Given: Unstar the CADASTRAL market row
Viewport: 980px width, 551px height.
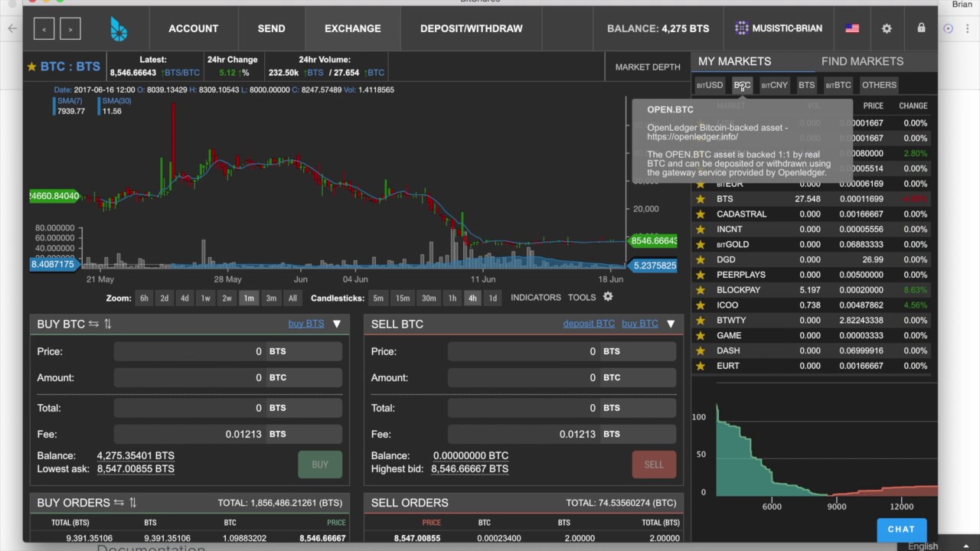Looking at the screenshot, I should 701,214.
